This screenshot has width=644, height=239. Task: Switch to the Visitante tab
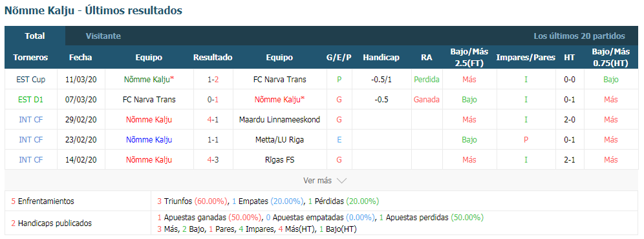(x=103, y=36)
